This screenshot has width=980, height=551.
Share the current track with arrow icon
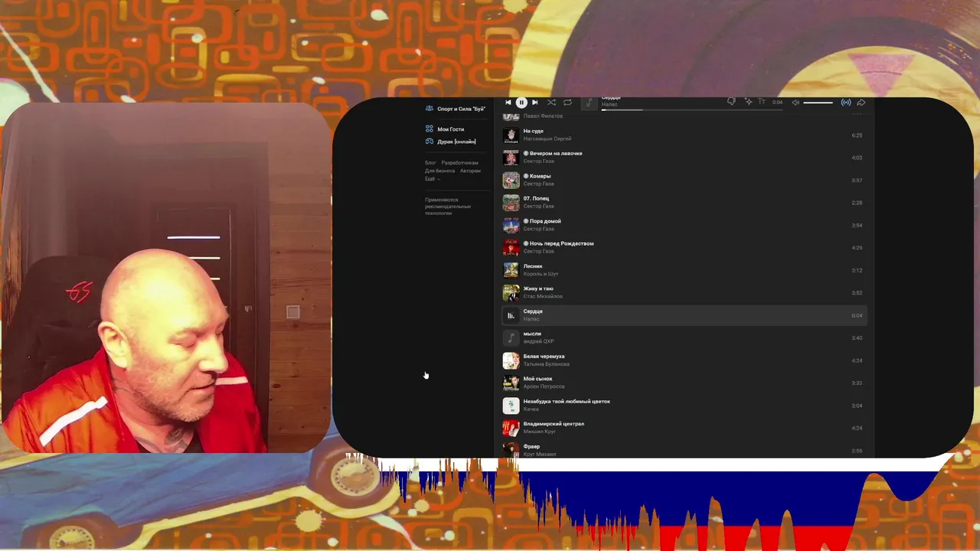861,103
